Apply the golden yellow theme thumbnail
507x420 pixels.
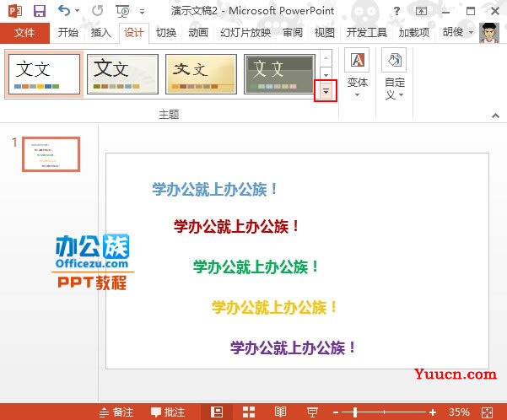tap(201, 74)
